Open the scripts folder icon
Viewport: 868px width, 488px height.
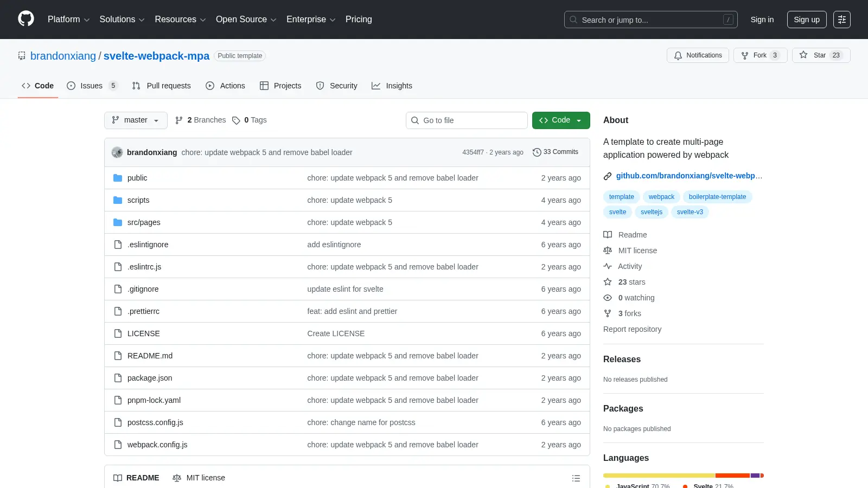[x=118, y=200]
